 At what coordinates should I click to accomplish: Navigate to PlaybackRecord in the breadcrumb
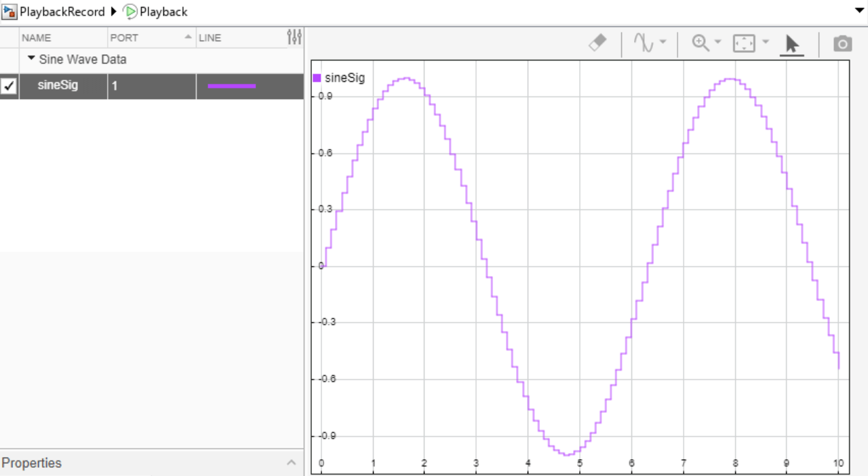tap(61, 12)
